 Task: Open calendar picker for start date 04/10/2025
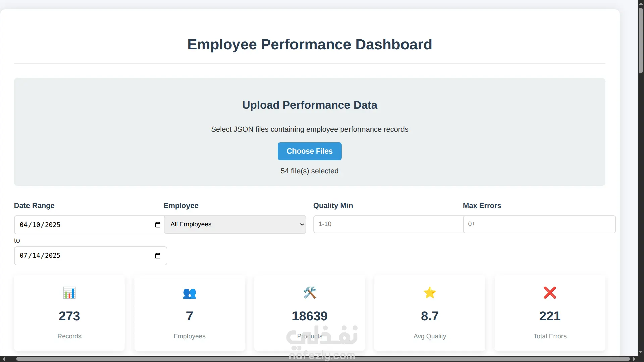(158, 225)
